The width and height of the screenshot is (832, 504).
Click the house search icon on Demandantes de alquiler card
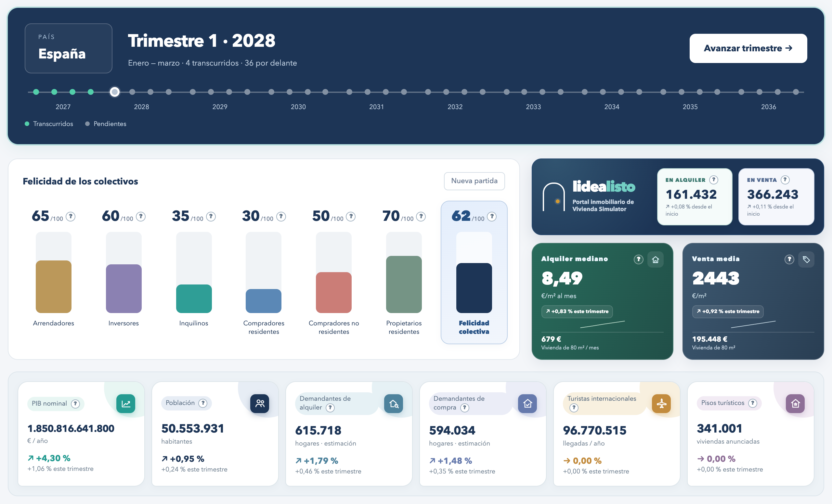(394, 403)
